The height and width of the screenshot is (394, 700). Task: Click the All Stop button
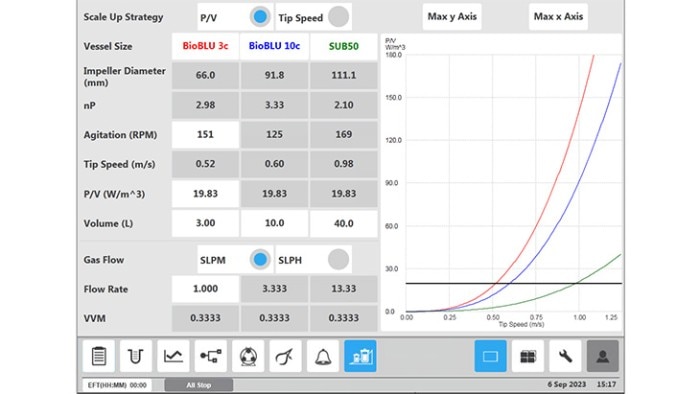click(x=199, y=385)
